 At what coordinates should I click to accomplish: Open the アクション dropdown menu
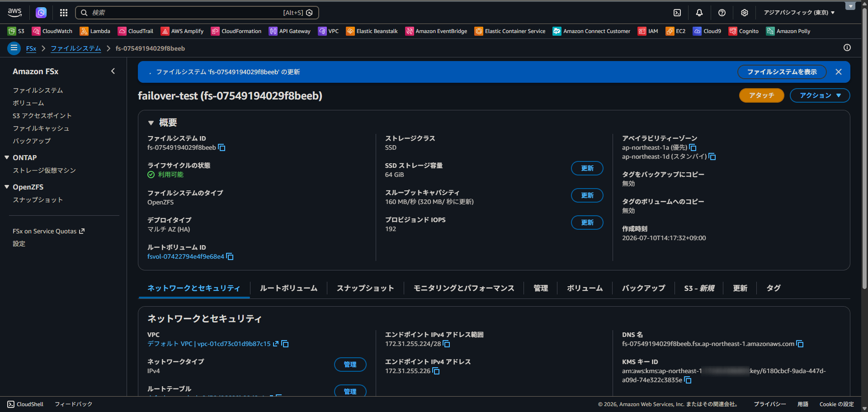pos(820,95)
